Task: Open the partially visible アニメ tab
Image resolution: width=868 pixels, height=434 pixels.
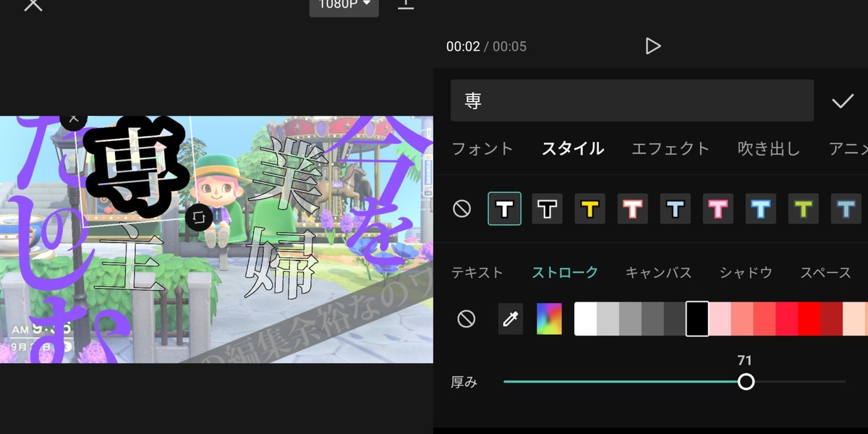Action: (848, 149)
